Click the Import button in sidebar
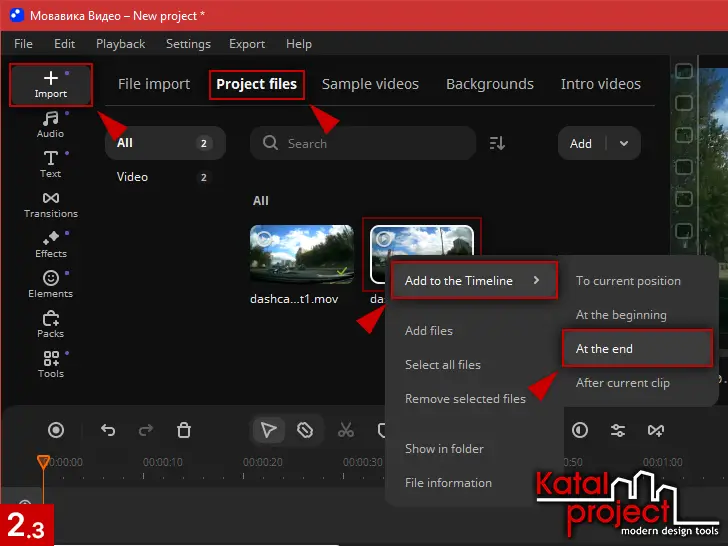 pyautogui.click(x=51, y=84)
